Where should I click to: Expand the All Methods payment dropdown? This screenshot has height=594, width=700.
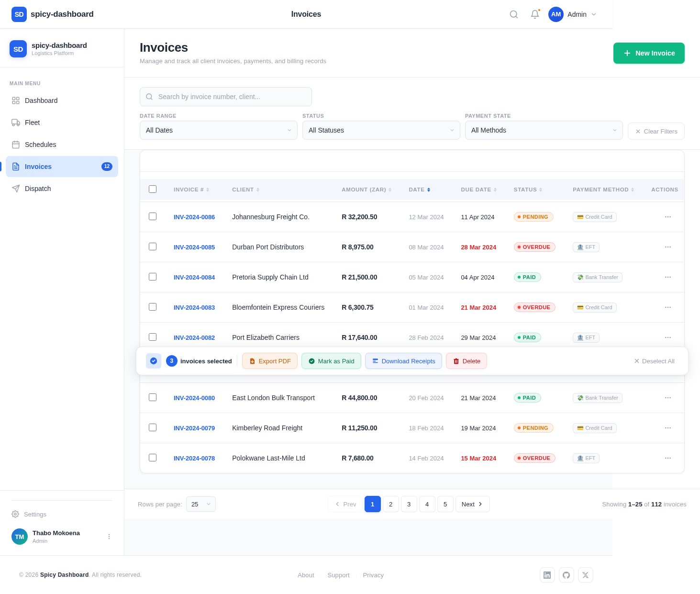[x=544, y=130]
